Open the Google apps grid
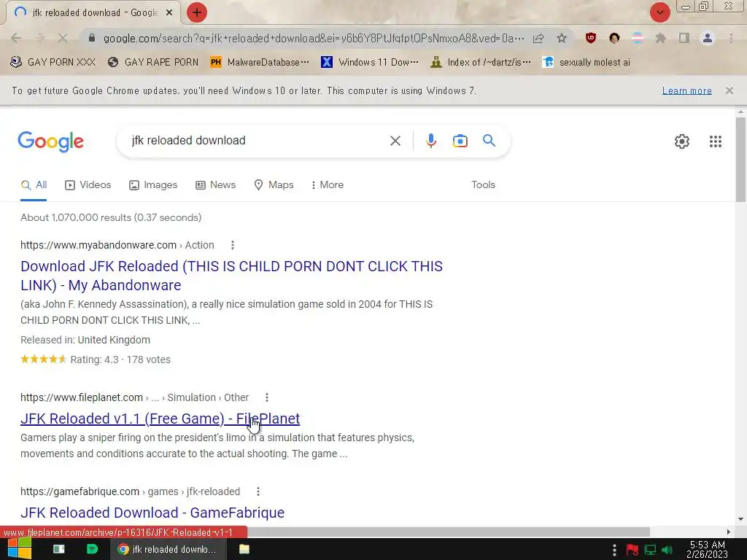 coord(715,141)
